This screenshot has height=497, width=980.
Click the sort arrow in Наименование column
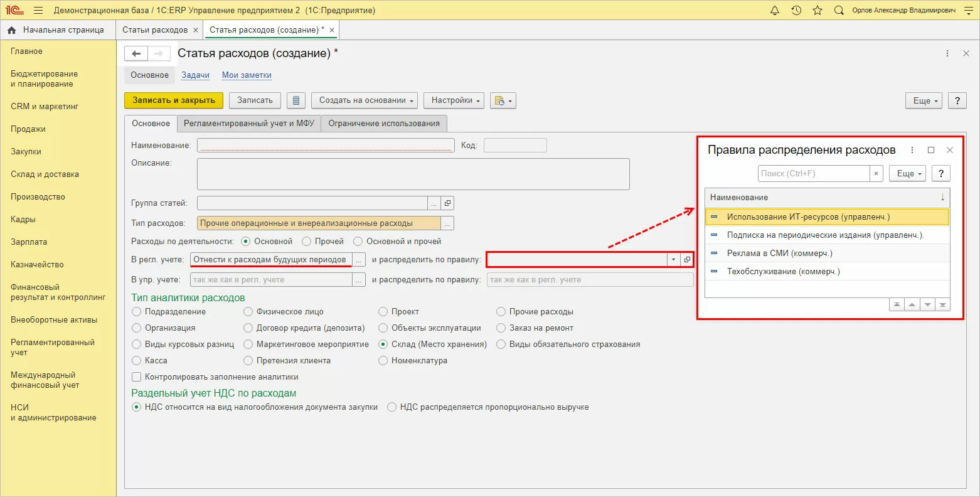(942, 198)
